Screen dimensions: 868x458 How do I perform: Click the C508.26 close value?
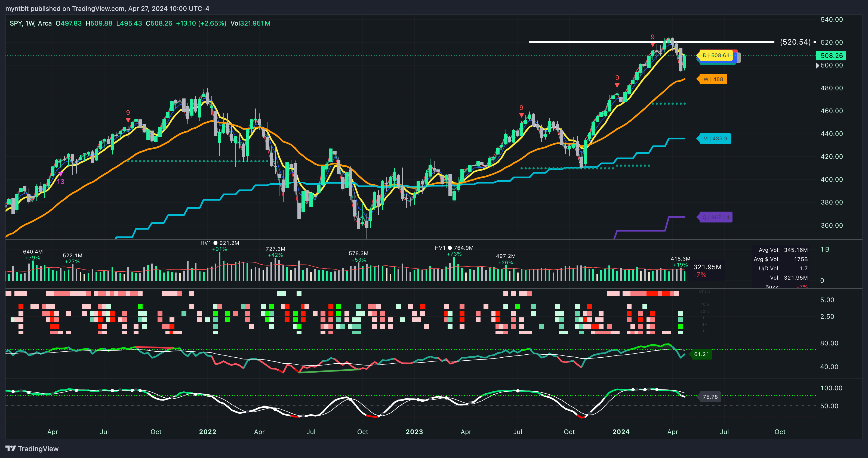pyautogui.click(x=159, y=23)
